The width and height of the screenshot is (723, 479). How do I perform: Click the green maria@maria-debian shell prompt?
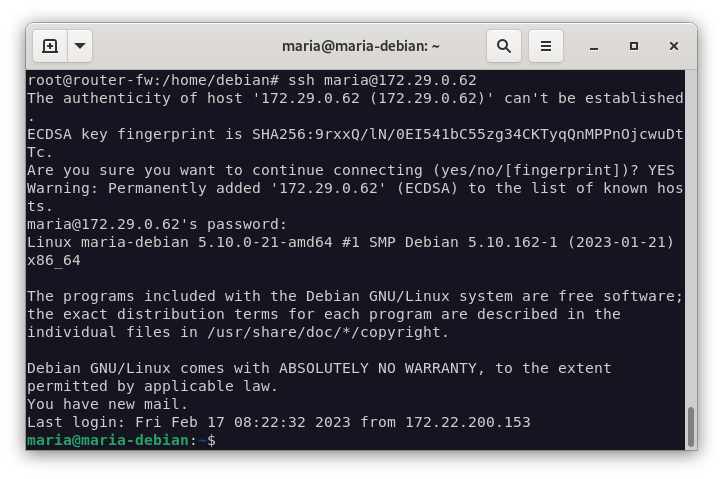(107, 440)
